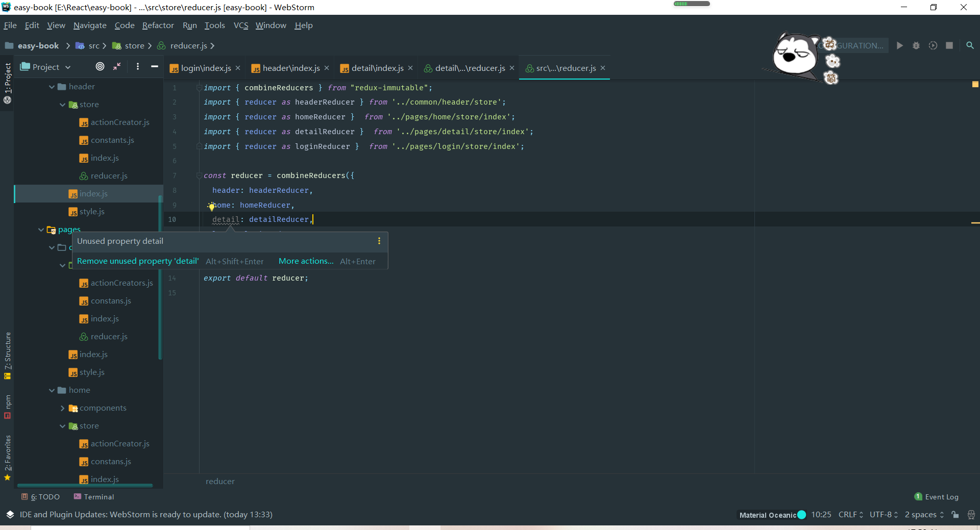
Task: Click easy-book breadcrumb
Action: tap(38, 45)
